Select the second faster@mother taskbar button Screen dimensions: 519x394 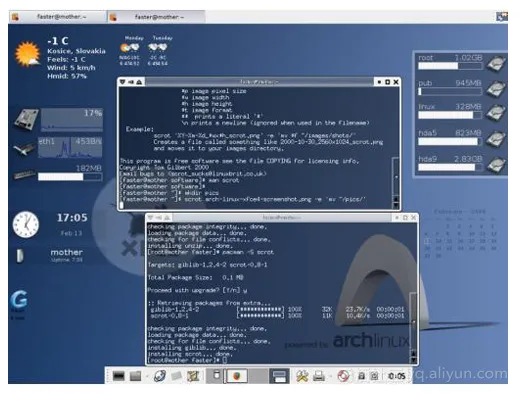point(156,17)
